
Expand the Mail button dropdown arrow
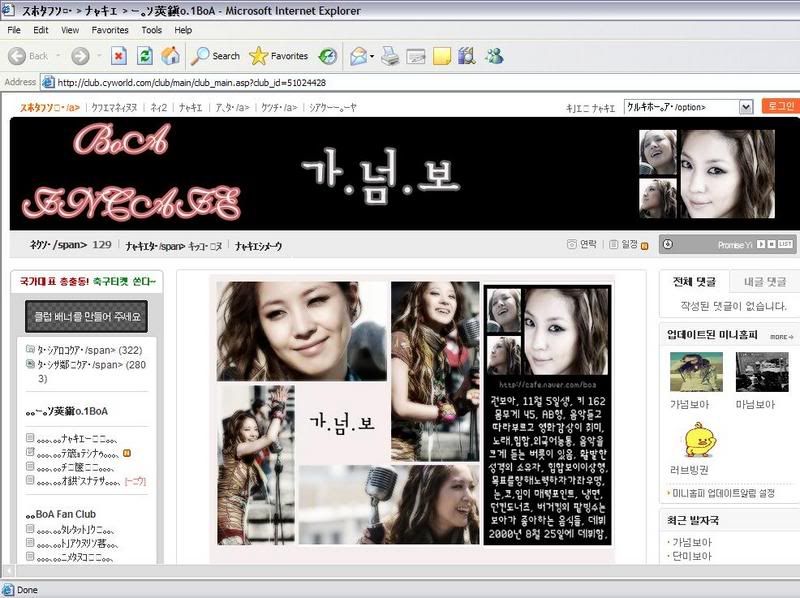(372, 56)
